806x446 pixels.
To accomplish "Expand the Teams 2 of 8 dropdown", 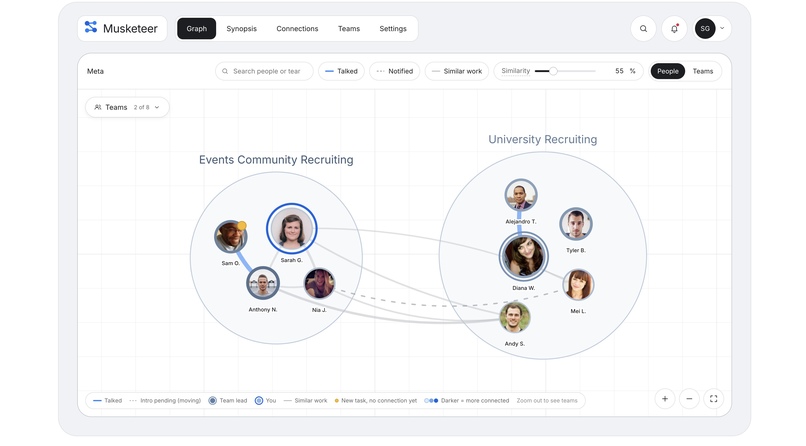I will click(127, 107).
